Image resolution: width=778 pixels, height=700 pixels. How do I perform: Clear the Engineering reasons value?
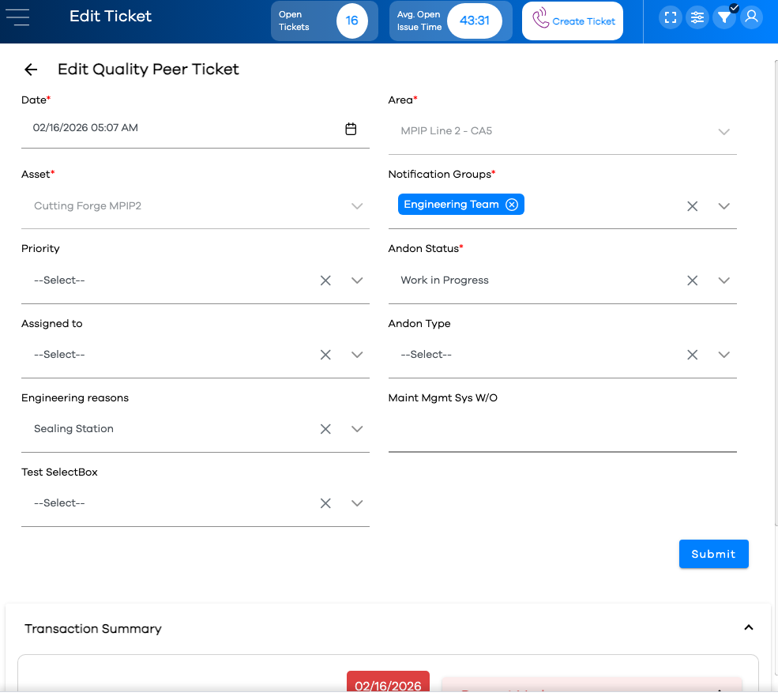(x=325, y=429)
